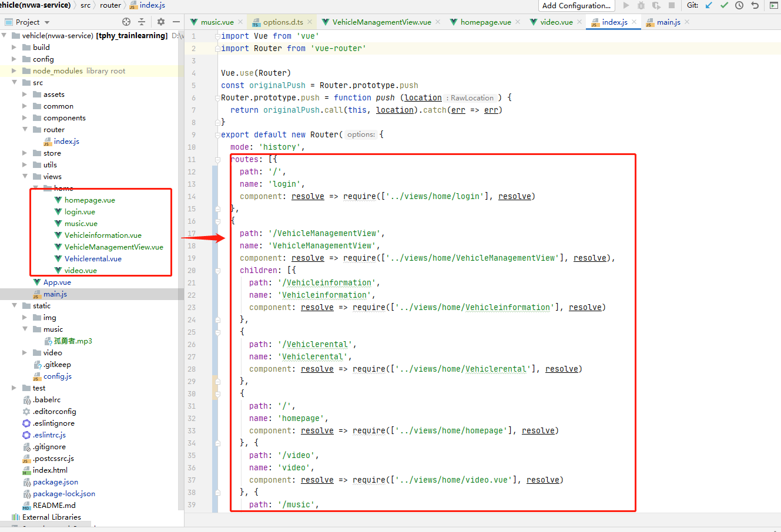Expand the test folder
The width and height of the screenshot is (781, 532).
pos(14,388)
